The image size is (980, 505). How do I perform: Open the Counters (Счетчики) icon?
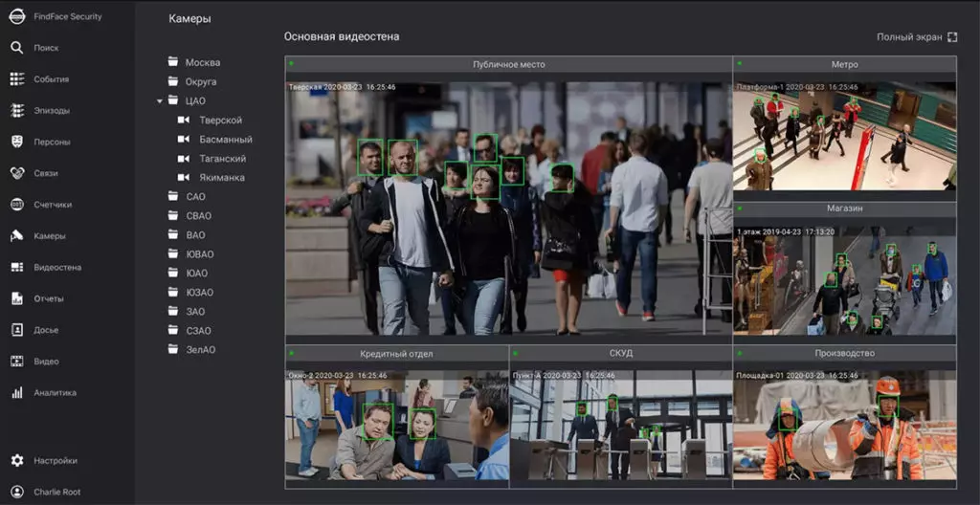coord(16,205)
